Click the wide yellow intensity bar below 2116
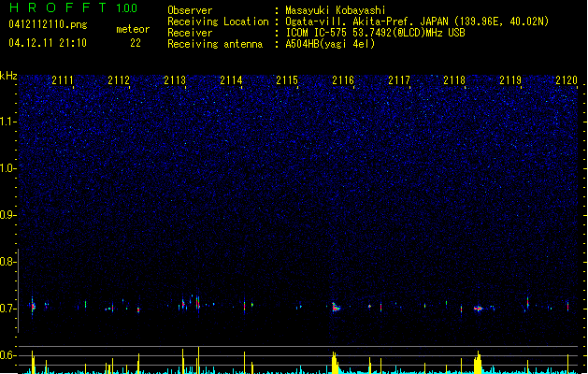The width and height of the screenshot is (588, 374). [335, 363]
